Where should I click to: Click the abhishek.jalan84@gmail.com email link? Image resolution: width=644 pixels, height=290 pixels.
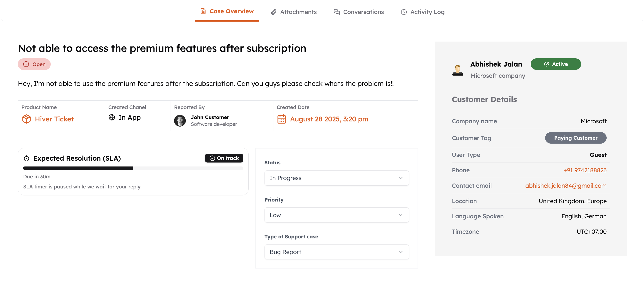566,186
